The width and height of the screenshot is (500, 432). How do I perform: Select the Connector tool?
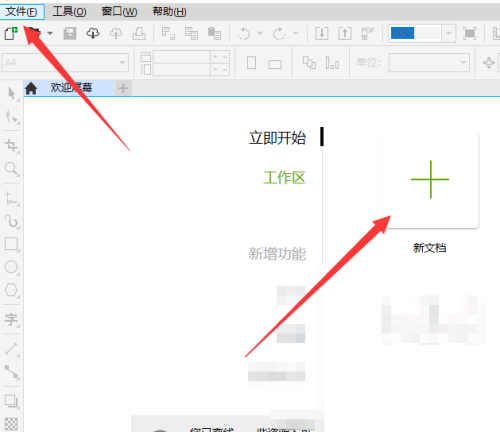point(12,372)
